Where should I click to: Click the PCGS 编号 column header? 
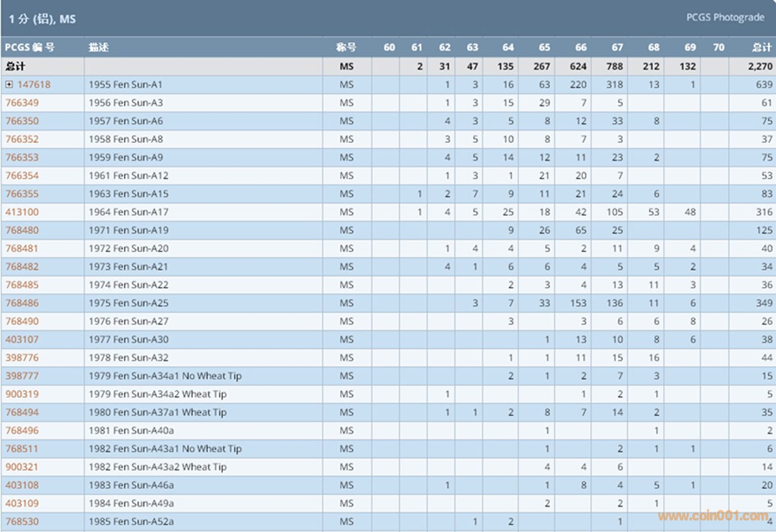pos(30,47)
